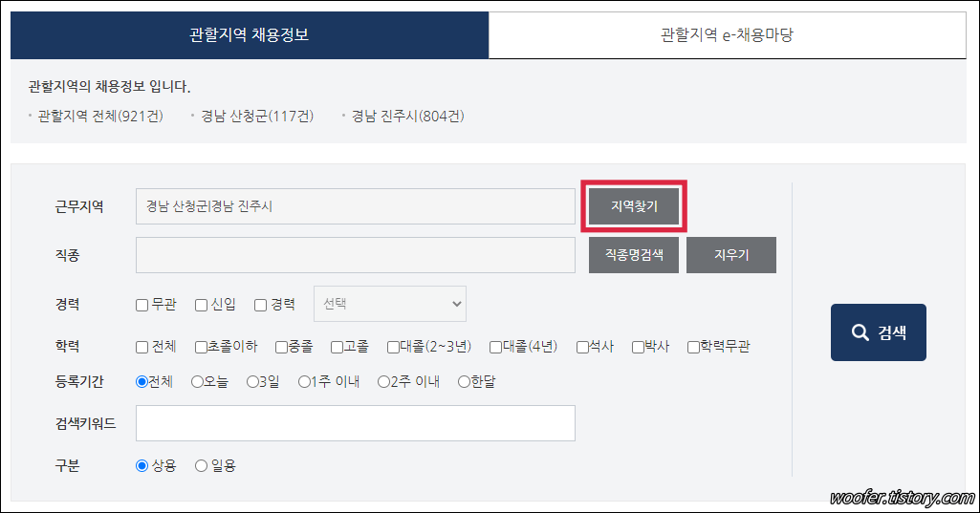Screen dimensions: 980x513
Task: Click the 직종명검색 button
Action: (634, 255)
